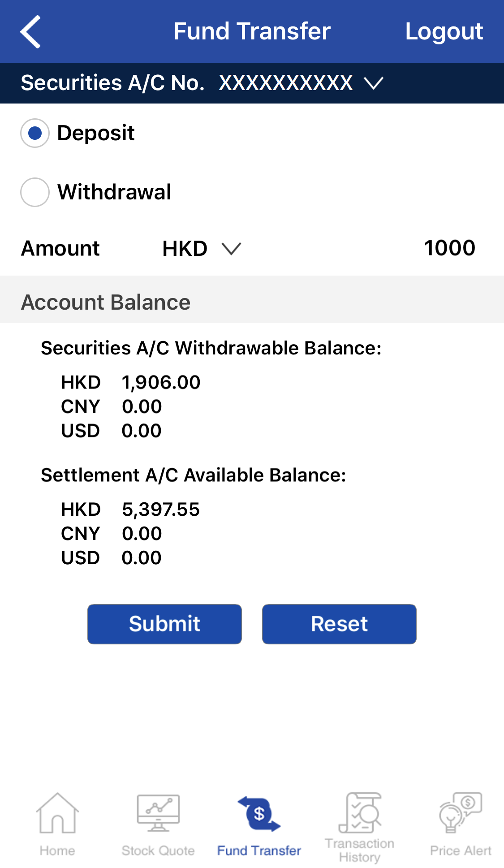This screenshot has height=868, width=504.
Task: Switch to the Transaction History tab label
Action: [360, 850]
